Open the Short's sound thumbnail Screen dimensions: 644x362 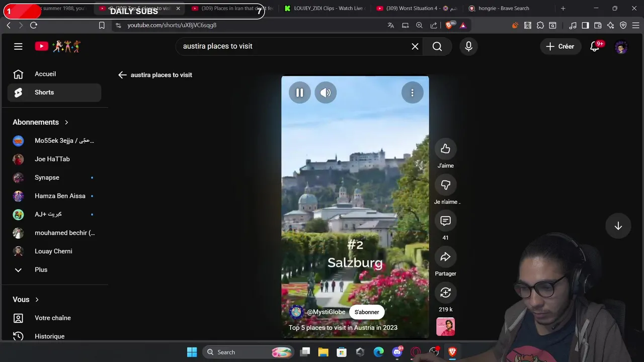445,327
